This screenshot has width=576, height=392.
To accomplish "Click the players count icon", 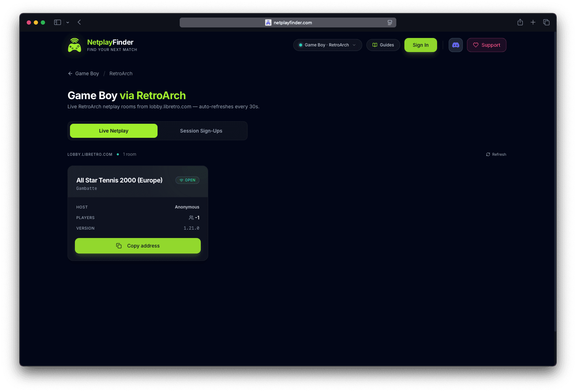I will point(191,218).
